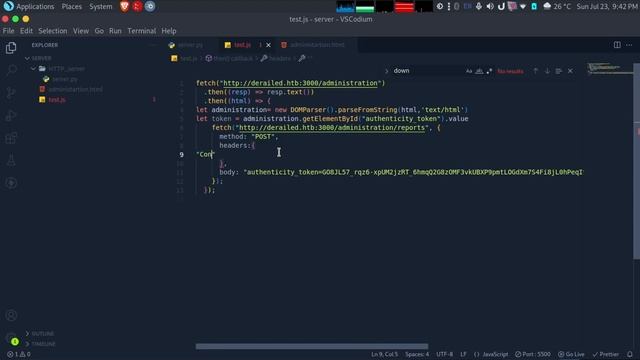Click Prettier status bar item
The height and width of the screenshot is (360, 640).
(x=605, y=354)
